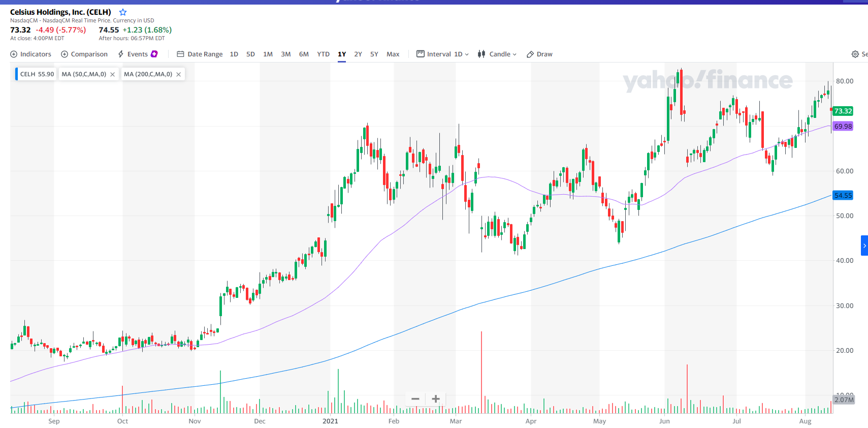Zoom out the chart with minus button
This screenshot has width=868, height=428.
pos(415,399)
